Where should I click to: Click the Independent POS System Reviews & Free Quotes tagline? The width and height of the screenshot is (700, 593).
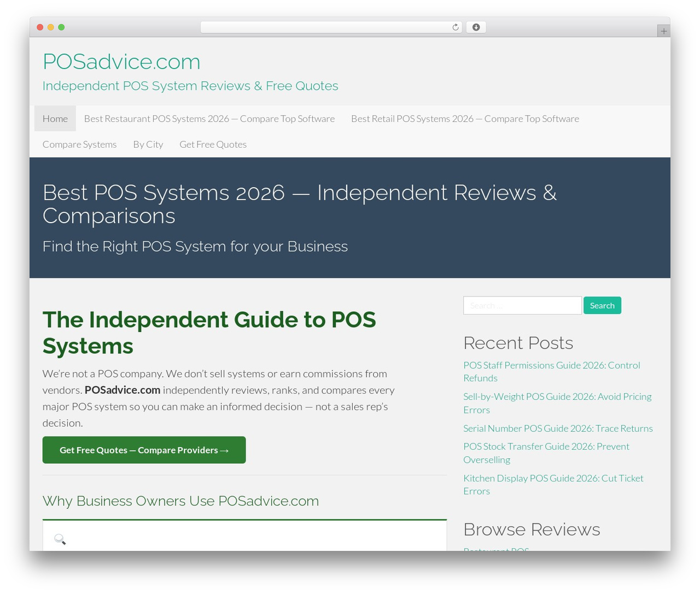point(190,86)
